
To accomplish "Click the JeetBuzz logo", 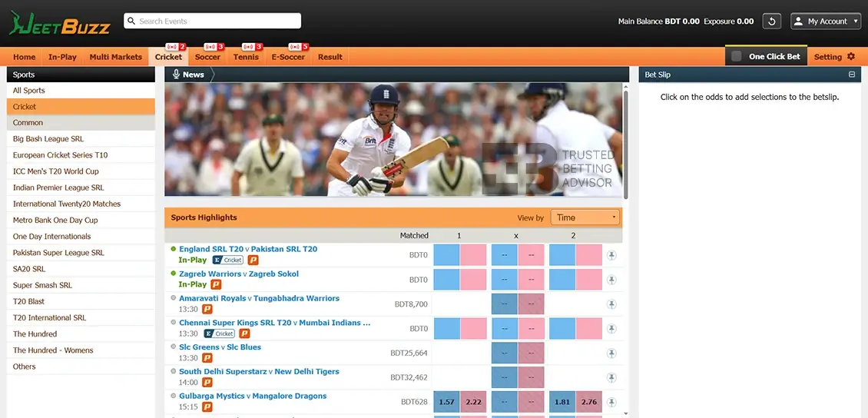I will (60, 23).
